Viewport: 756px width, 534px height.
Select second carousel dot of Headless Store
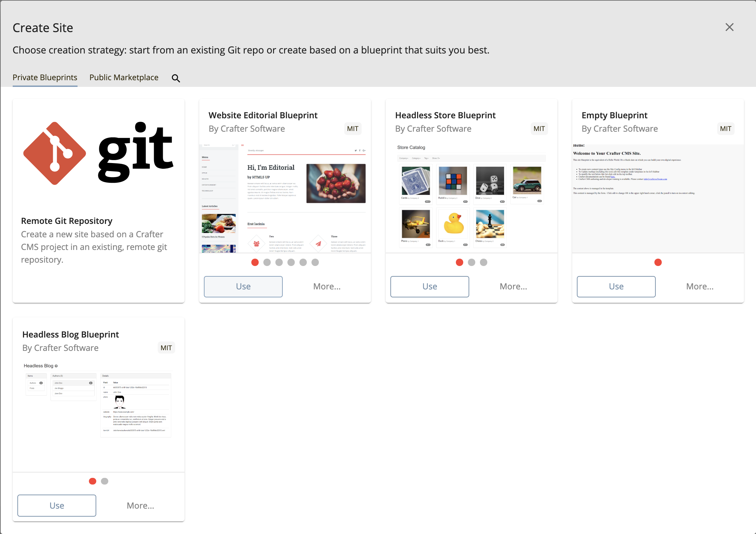472,262
